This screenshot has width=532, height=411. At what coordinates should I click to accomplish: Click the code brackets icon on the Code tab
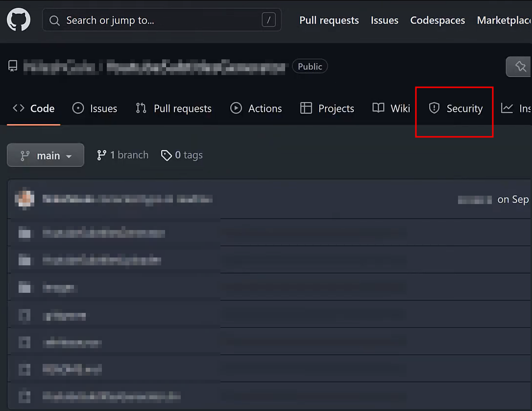point(19,108)
